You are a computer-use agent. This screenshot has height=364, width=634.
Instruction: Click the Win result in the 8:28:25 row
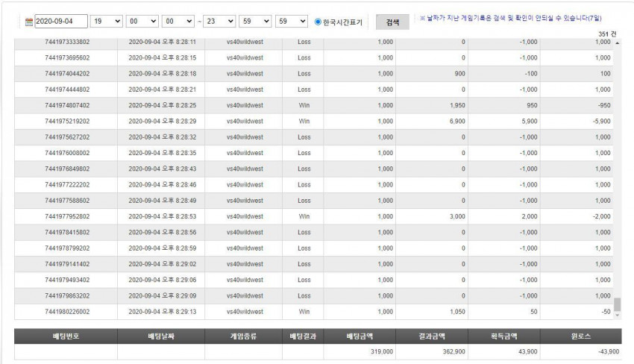pos(304,105)
